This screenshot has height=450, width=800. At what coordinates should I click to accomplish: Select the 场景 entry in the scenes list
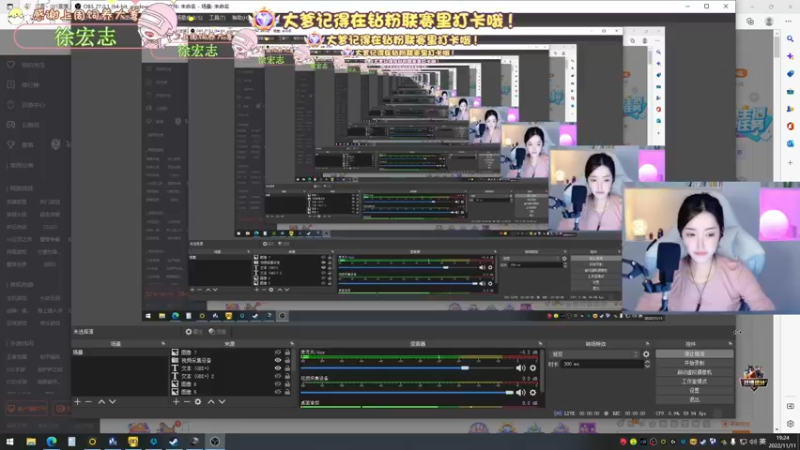120,353
